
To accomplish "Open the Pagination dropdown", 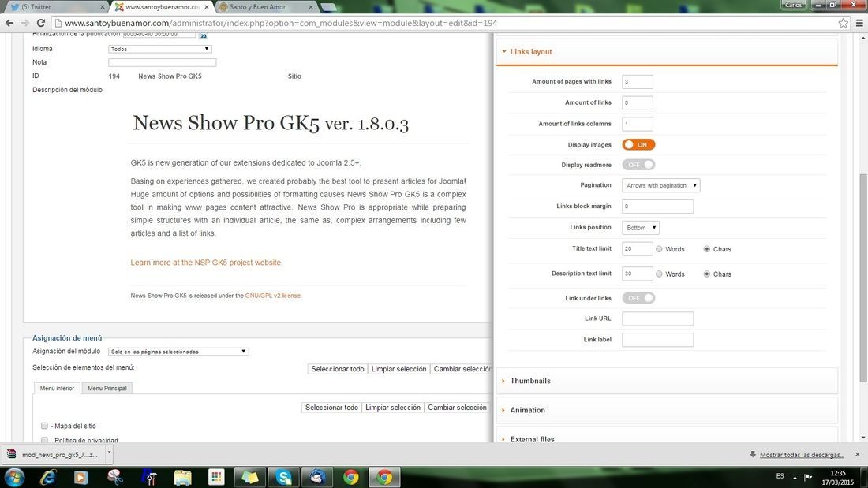I will click(661, 185).
